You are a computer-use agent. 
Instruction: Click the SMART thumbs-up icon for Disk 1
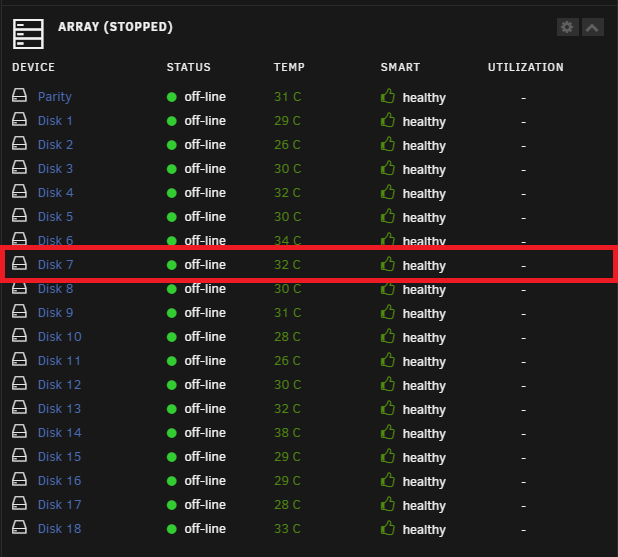coord(388,120)
